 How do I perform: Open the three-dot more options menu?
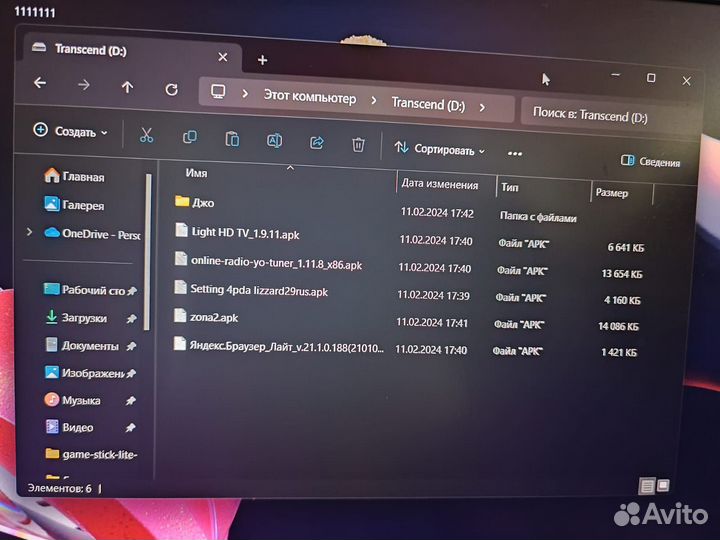pos(515,153)
